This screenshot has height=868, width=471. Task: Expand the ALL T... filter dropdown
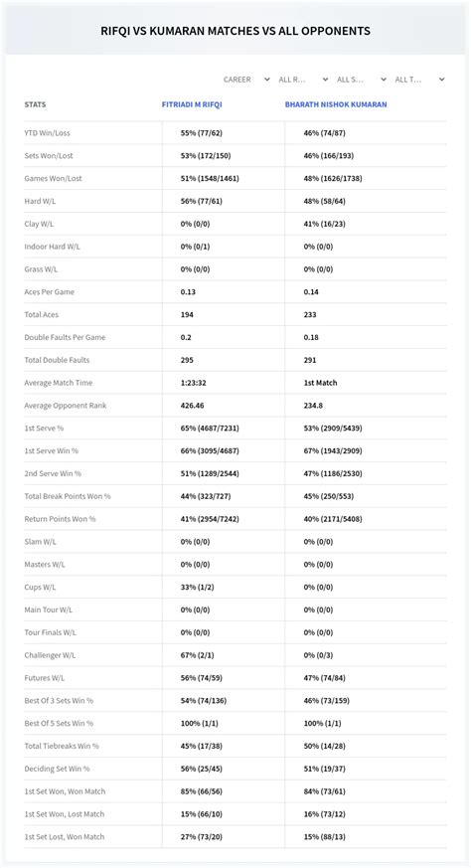(x=419, y=80)
